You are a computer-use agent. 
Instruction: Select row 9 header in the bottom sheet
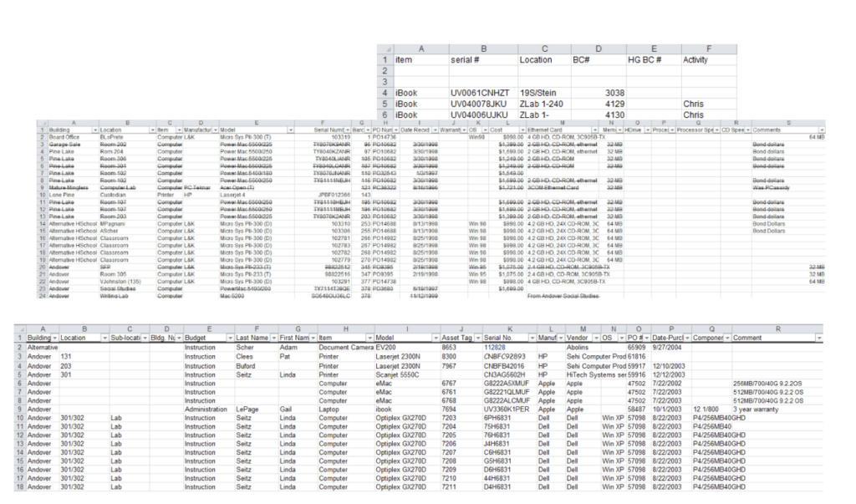click(20, 410)
